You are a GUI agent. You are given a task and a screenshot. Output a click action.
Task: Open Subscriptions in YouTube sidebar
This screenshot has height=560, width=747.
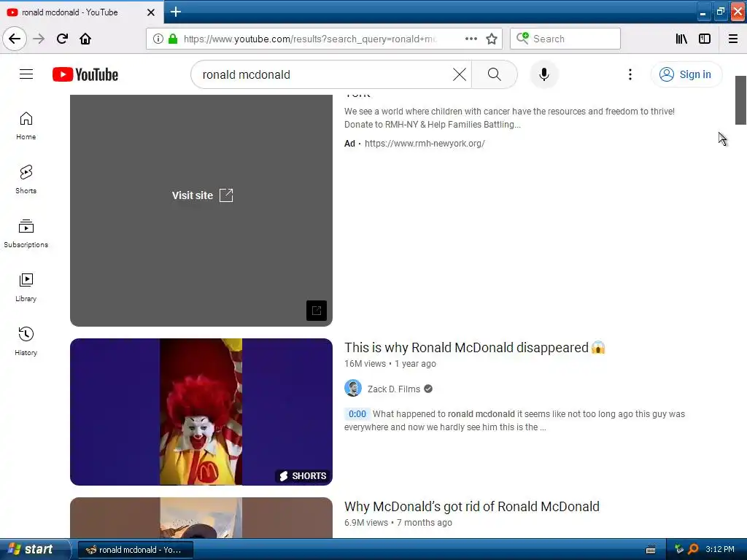[26, 234]
